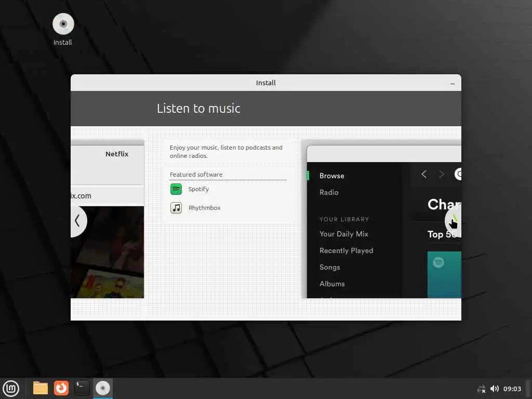Click Albums in the Spotify preview

coord(332,284)
